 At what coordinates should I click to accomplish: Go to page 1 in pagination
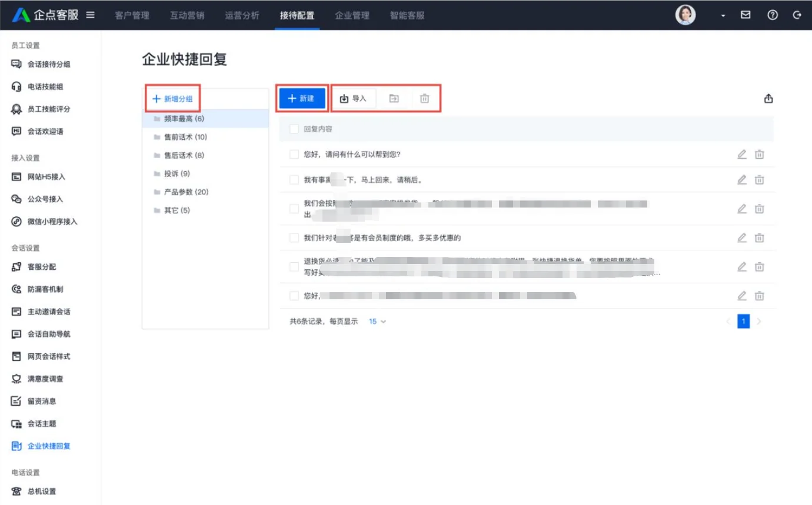(744, 322)
